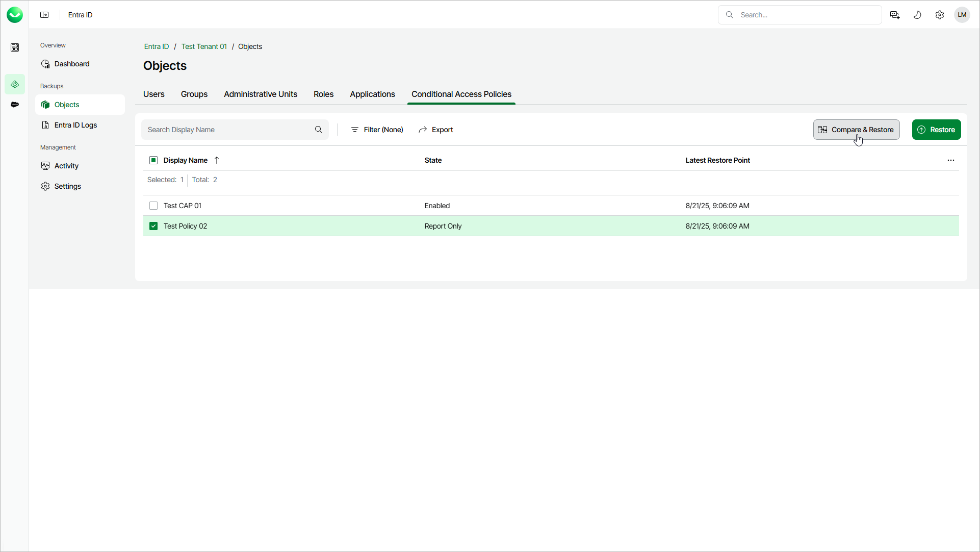Toggle the sidebar collapse icon
The image size is (980, 552).
point(44,15)
